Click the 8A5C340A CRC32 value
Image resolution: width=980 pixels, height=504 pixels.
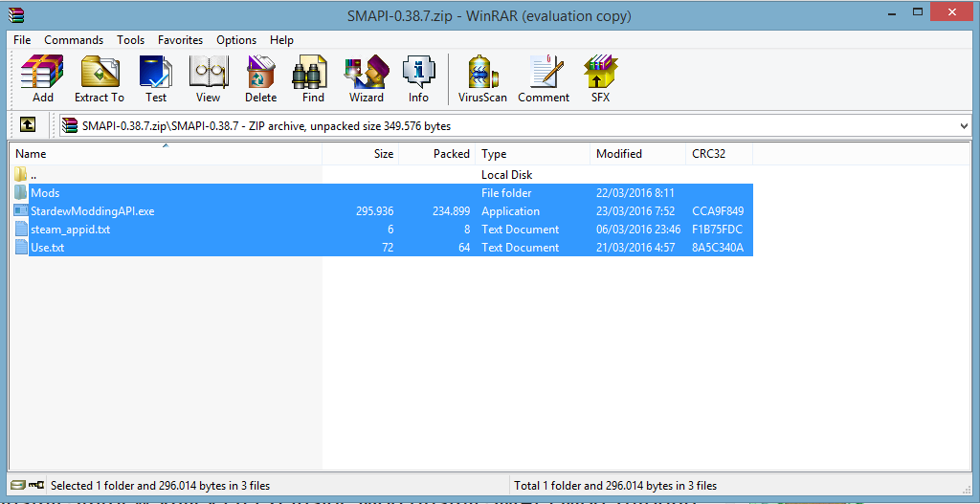(718, 248)
